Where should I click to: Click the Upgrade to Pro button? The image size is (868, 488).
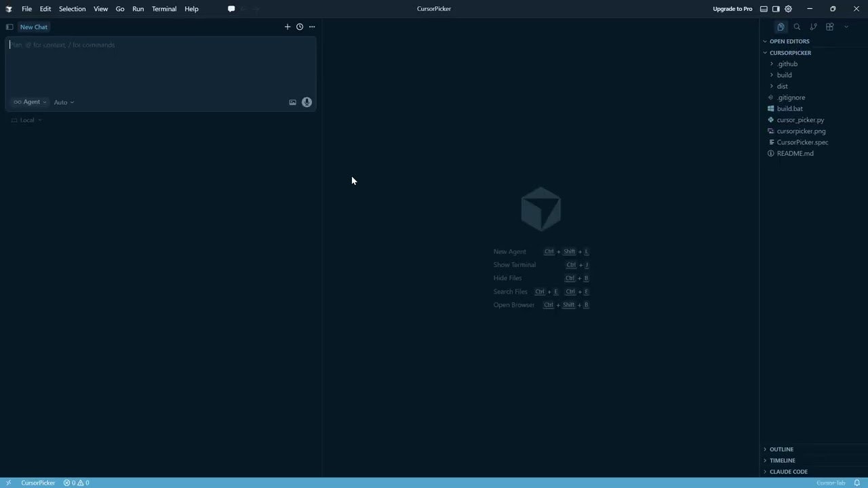(x=732, y=9)
